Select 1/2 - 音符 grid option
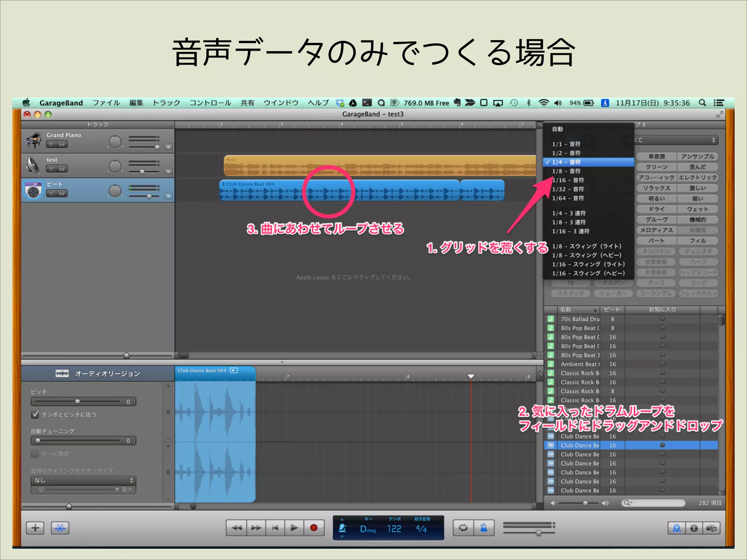The height and width of the screenshot is (560, 747). [588, 153]
